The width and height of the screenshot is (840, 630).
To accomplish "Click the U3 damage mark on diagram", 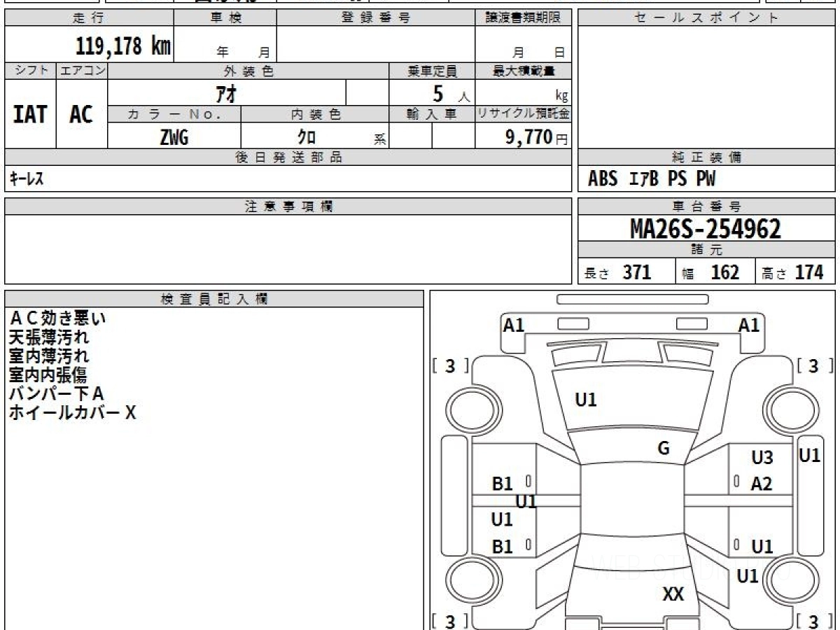I will [762, 458].
